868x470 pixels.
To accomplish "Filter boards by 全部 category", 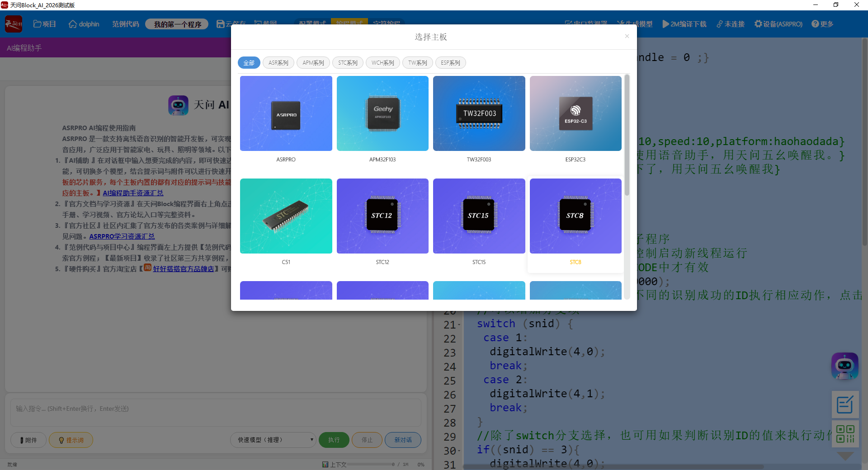I will pos(249,63).
